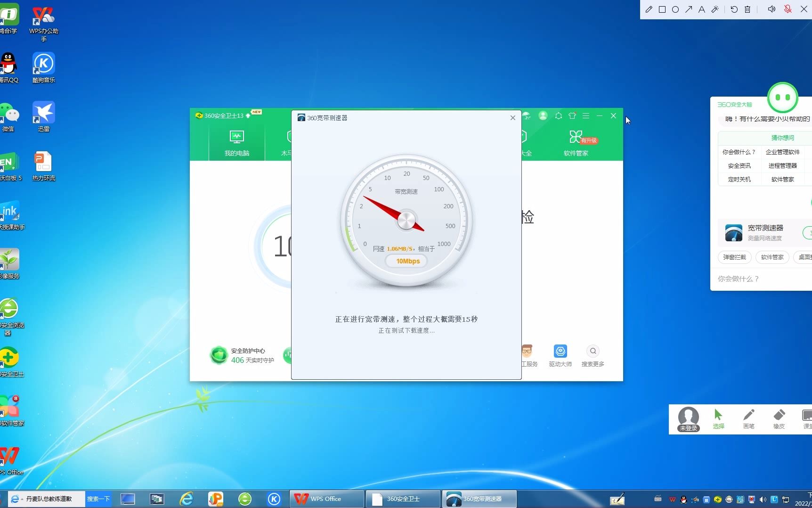Screen dimensions: 812x508
Task: Activate the 橡皮 eraser tool
Action: click(x=779, y=419)
